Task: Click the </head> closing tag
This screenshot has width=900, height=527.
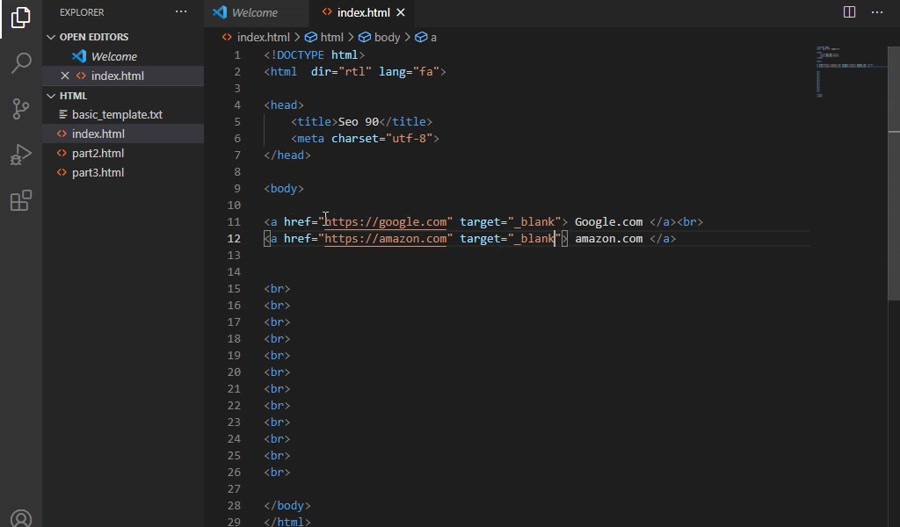Action: click(287, 155)
